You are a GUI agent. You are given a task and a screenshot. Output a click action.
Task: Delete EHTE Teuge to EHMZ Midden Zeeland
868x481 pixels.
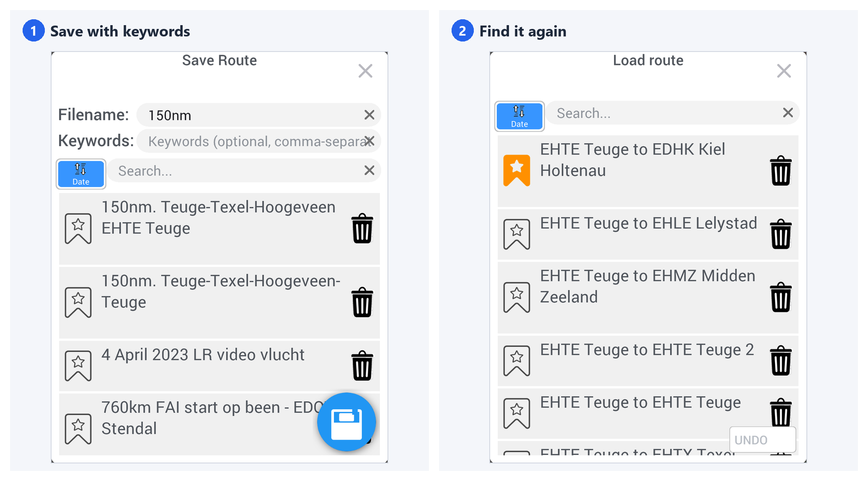[x=781, y=297]
